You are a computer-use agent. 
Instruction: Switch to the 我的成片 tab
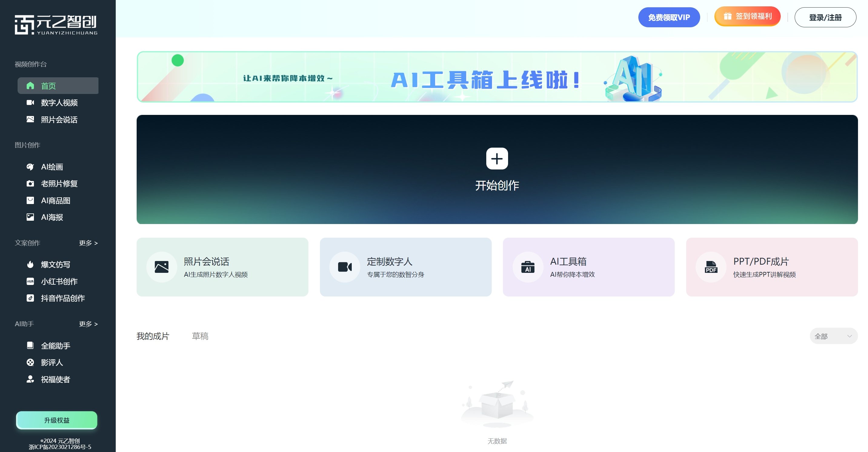click(x=153, y=336)
